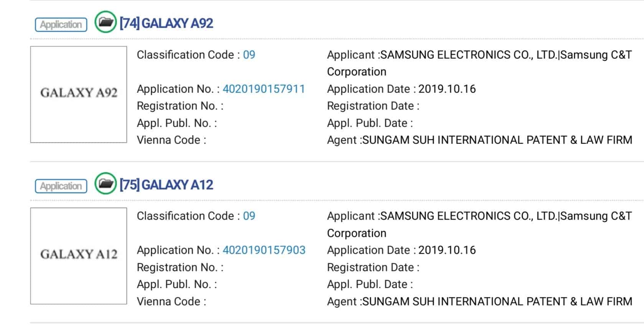Click the folder icon beside GALAXY A12
Screen dimensions: 644x325
[x=105, y=183]
